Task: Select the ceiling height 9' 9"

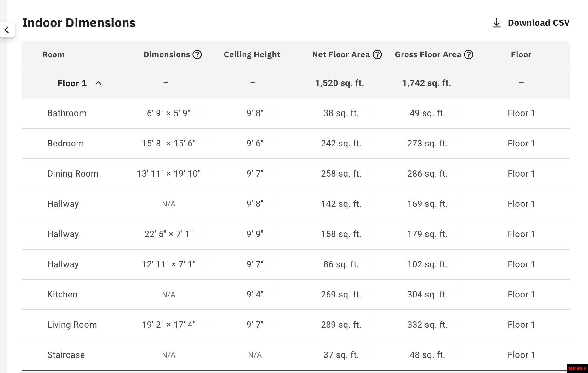Action: [255, 234]
